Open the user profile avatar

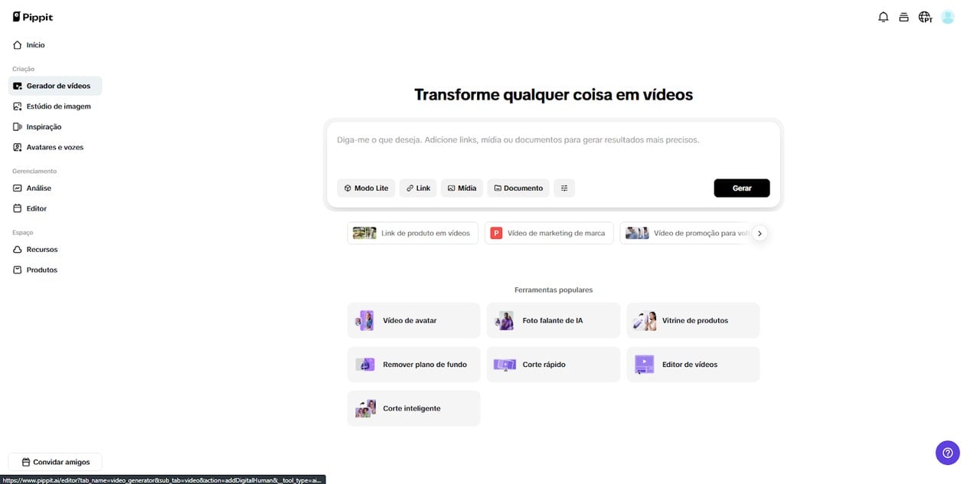[948, 17]
